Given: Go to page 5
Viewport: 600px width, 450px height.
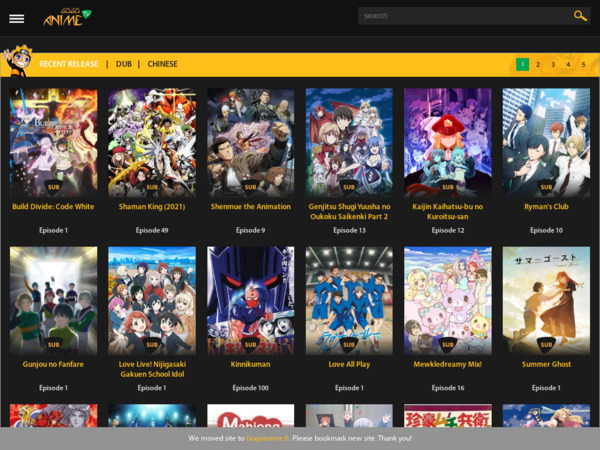Looking at the screenshot, I should click(584, 64).
